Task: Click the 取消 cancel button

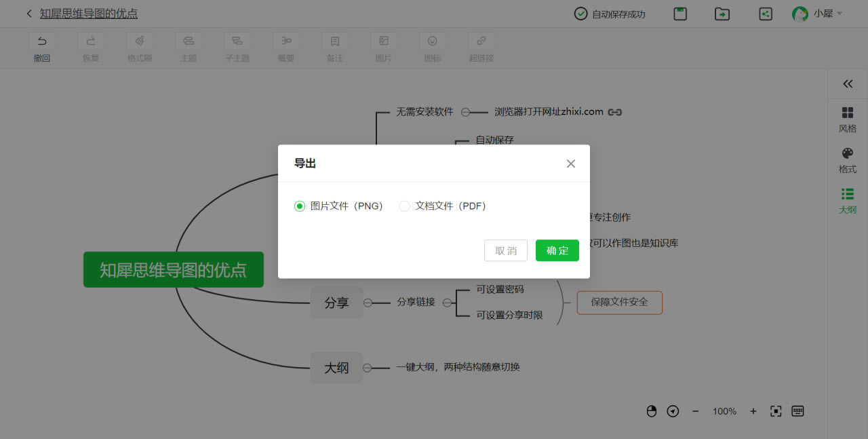Action: pos(506,250)
